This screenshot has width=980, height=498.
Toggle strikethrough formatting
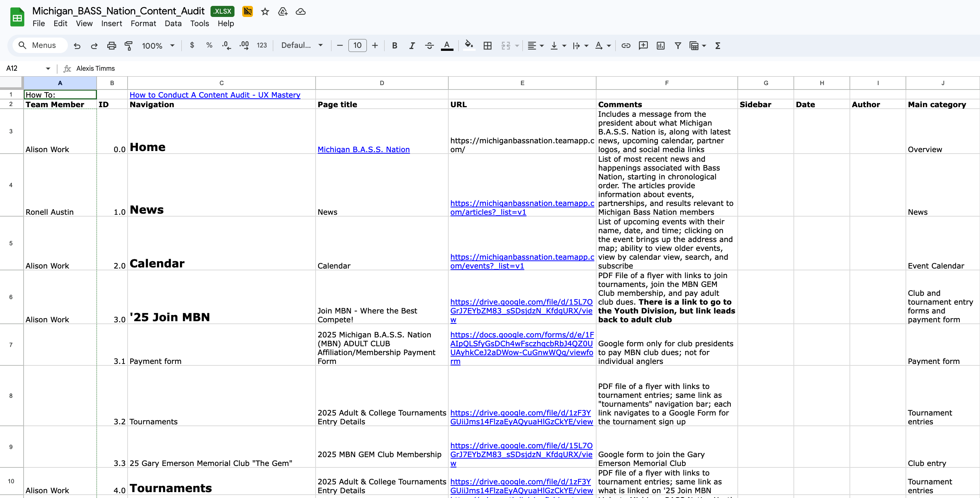(430, 46)
